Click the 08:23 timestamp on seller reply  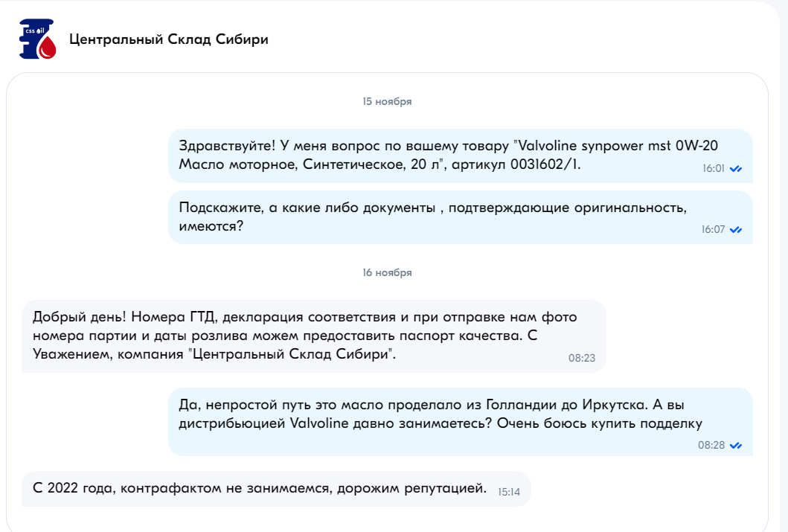581,358
